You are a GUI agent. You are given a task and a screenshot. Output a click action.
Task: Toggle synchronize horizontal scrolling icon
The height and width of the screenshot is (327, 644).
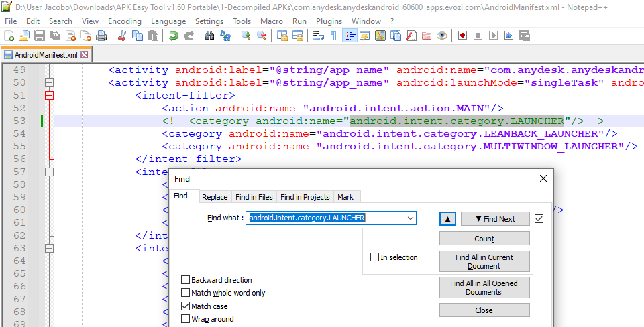pos(297,36)
